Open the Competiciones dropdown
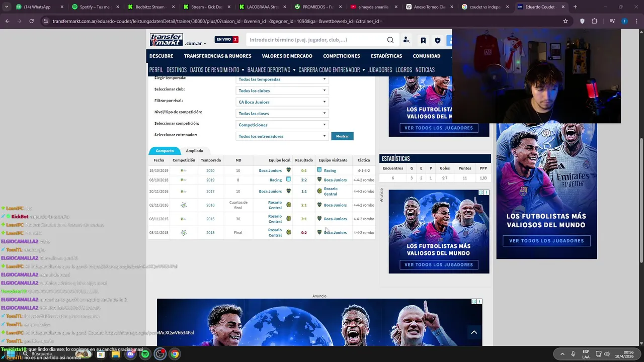The image size is (644, 362). tap(282, 125)
